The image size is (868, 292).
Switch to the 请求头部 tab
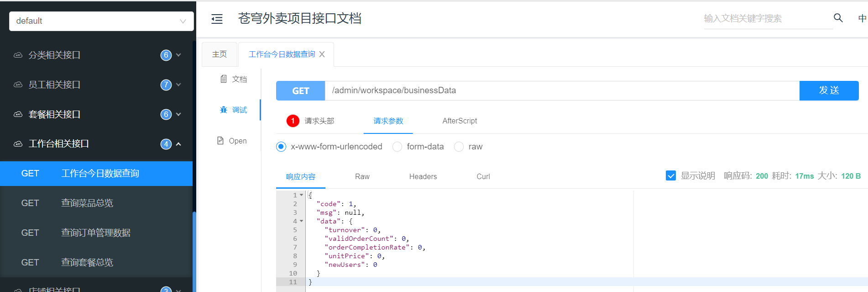pos(319,121)
